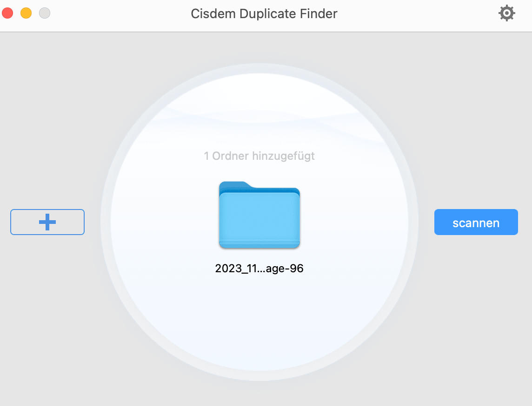The width and height of the screenshot is (532, 406).
Task: Select the added folder thumbnail
Action: pos(259,215)
